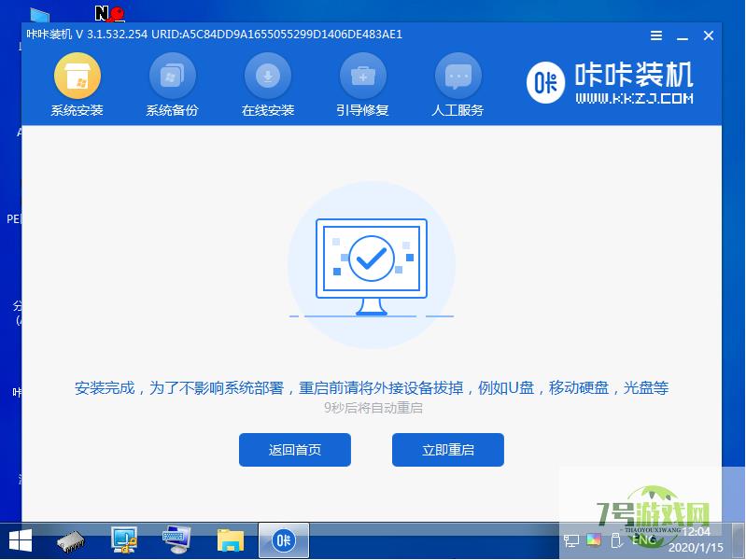Open the monitor tool icon in taskbar

pos(123,540)
